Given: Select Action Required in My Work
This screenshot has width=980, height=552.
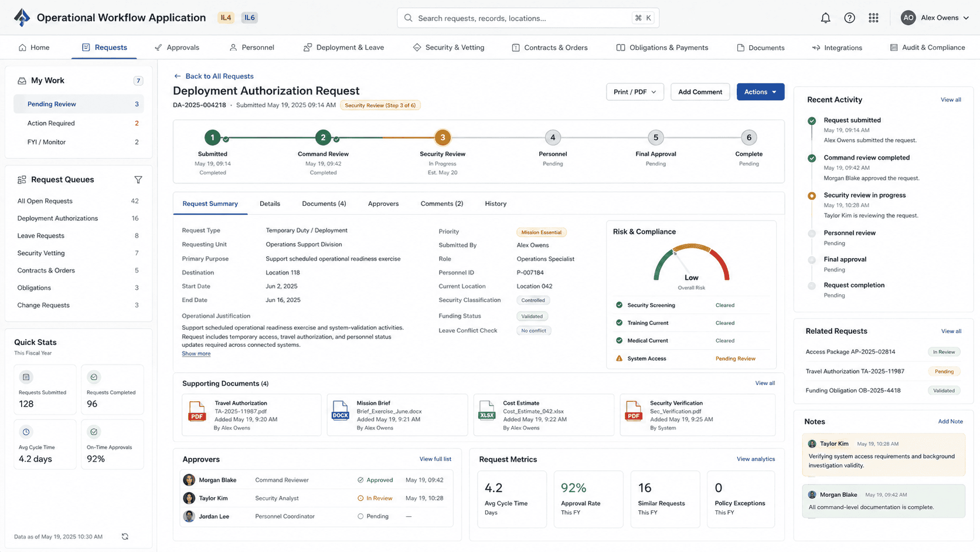Looking at the screenshot, I should pyautogui.click(x=79, y=123).
